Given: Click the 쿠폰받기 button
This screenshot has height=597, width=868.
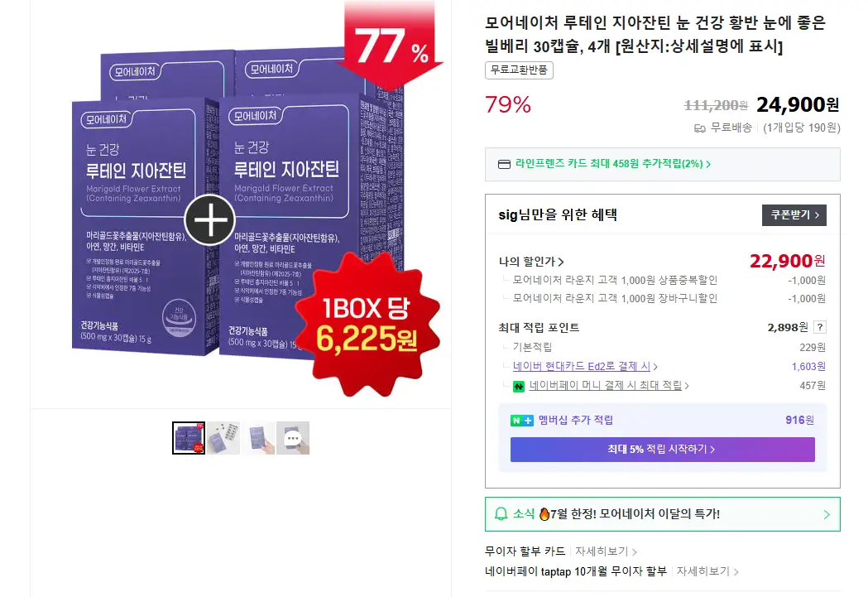Looking at the screenshot, I should click(794, 215).
